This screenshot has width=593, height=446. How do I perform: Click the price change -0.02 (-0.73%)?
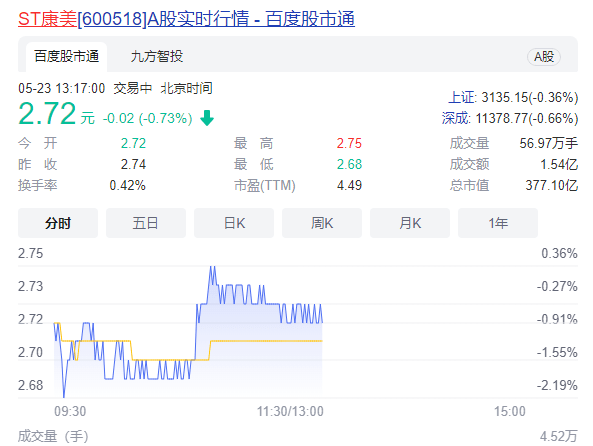[x=147, y=118]
